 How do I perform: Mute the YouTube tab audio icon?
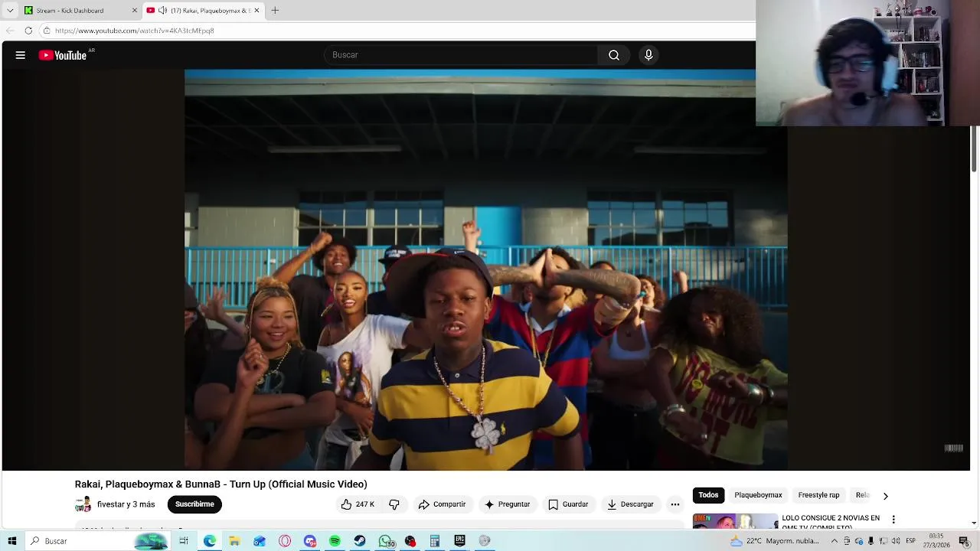tap(162, 10)
